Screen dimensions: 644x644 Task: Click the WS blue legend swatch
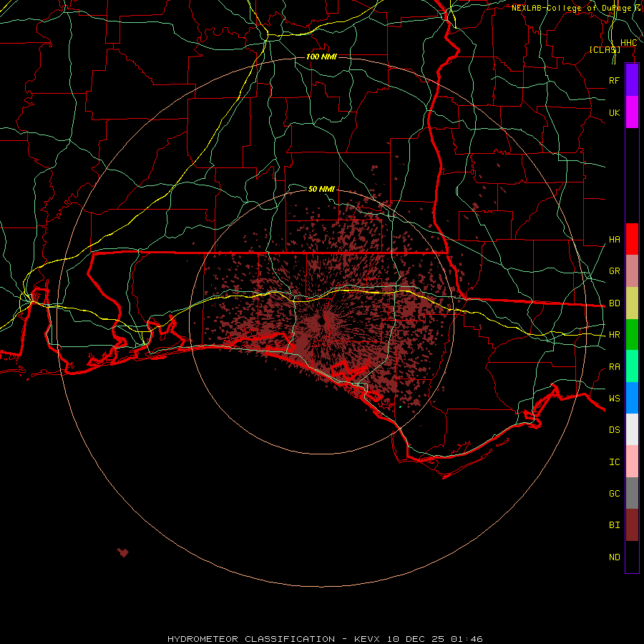[632, 398]
